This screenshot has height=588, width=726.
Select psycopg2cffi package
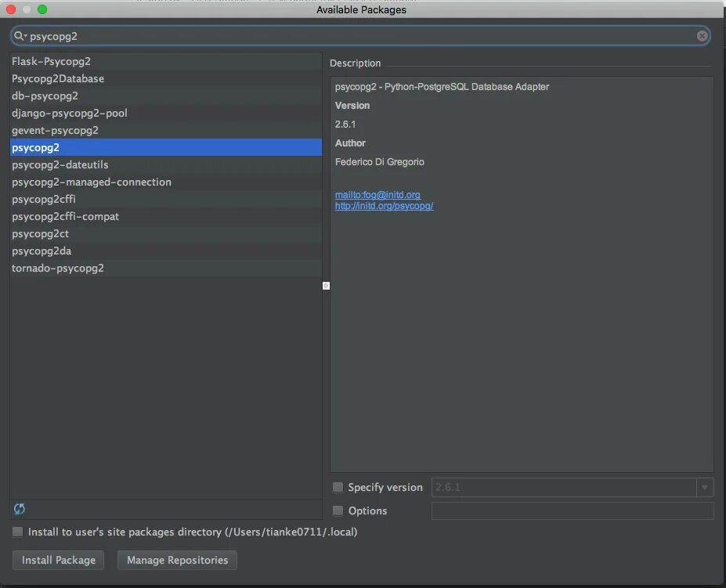click(x=166, y=199)
